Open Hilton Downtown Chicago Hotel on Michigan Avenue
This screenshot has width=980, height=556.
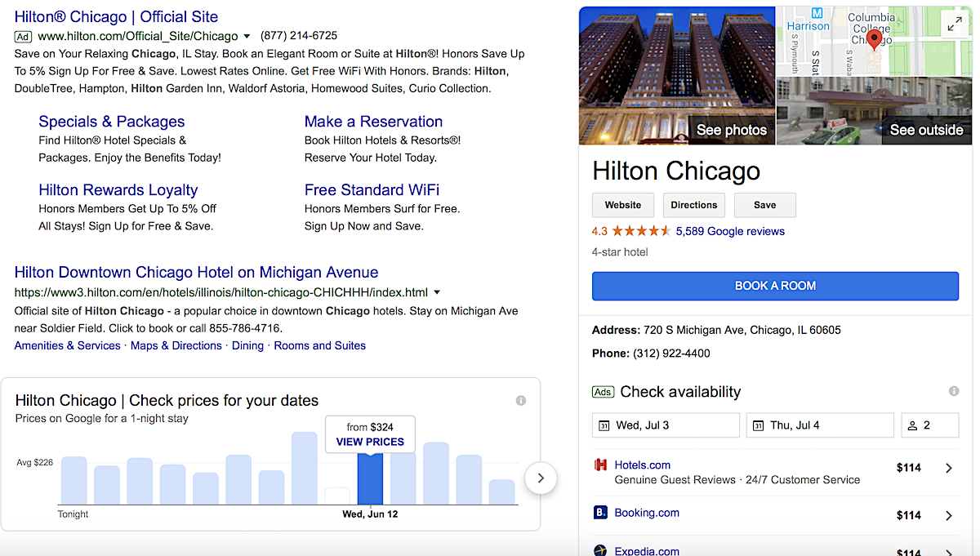pos(196,272)
